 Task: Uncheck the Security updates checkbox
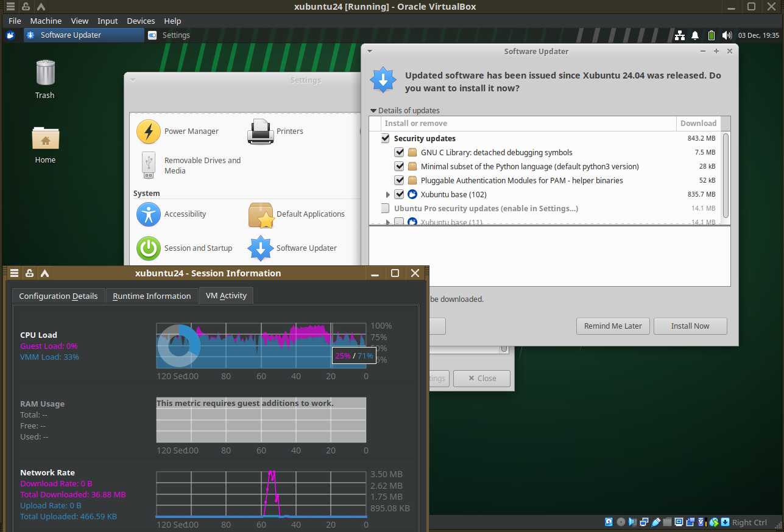coord(385,139)
